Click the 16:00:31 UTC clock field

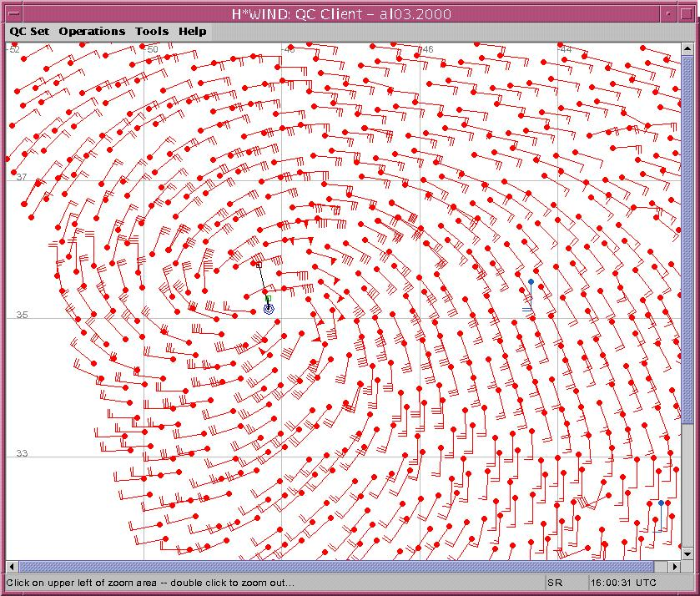coord(624,583)
